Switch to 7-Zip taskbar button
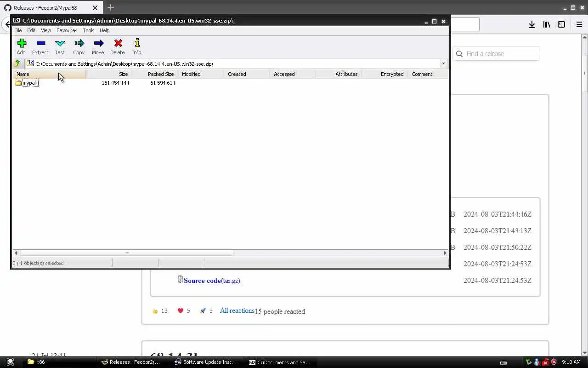This screenshot has height=368, width=588. 279,362
